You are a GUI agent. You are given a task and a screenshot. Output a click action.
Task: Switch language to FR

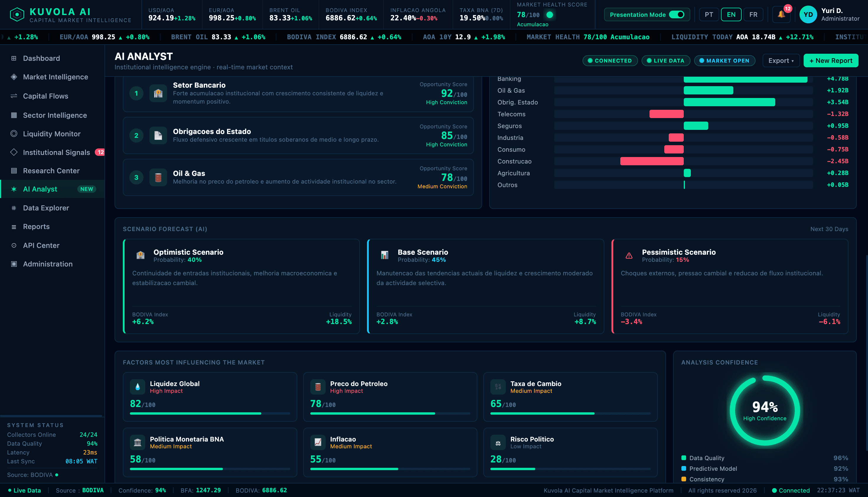(x=753, y=15)
